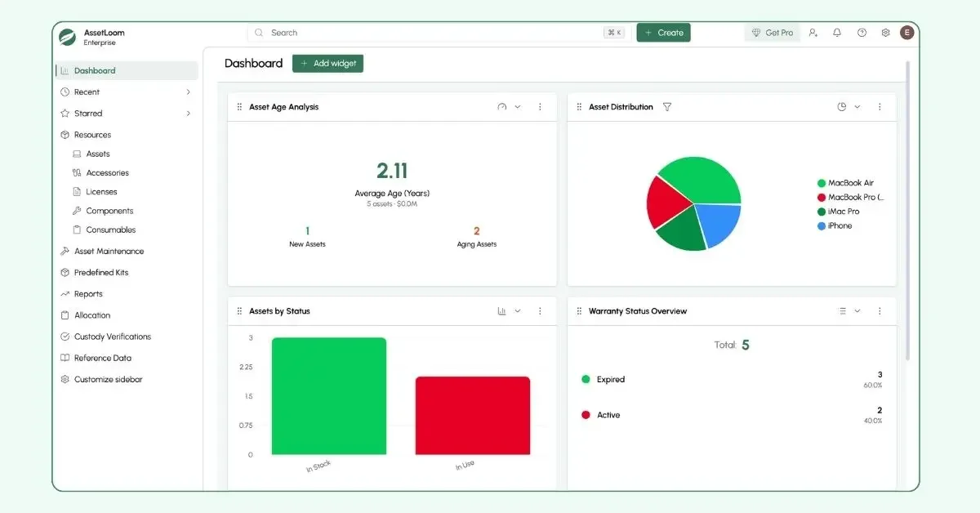
Task: Click the invite user icon in top bar
Action: tap(813, 32)
